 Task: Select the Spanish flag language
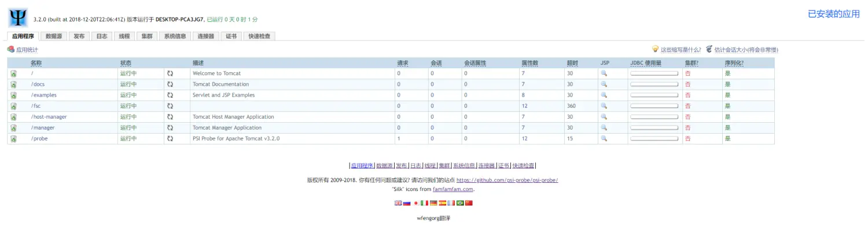443,203
